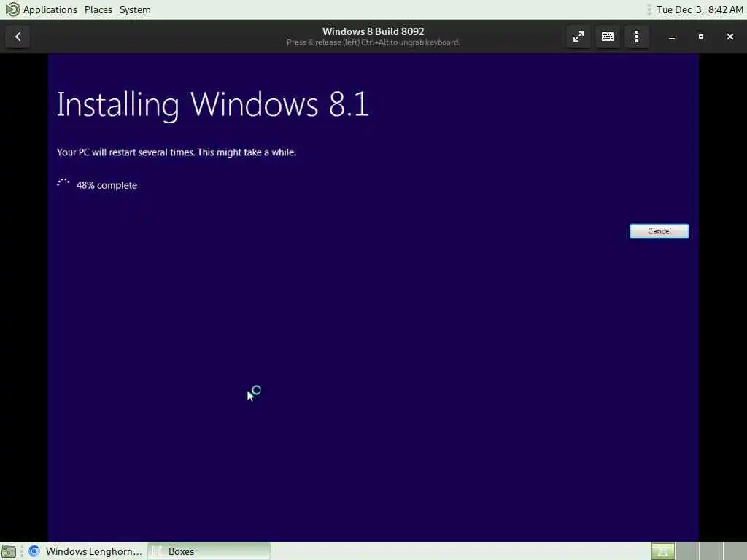Click the date and time clock
This screenshot has width=747, height=560.
[700, 9]
